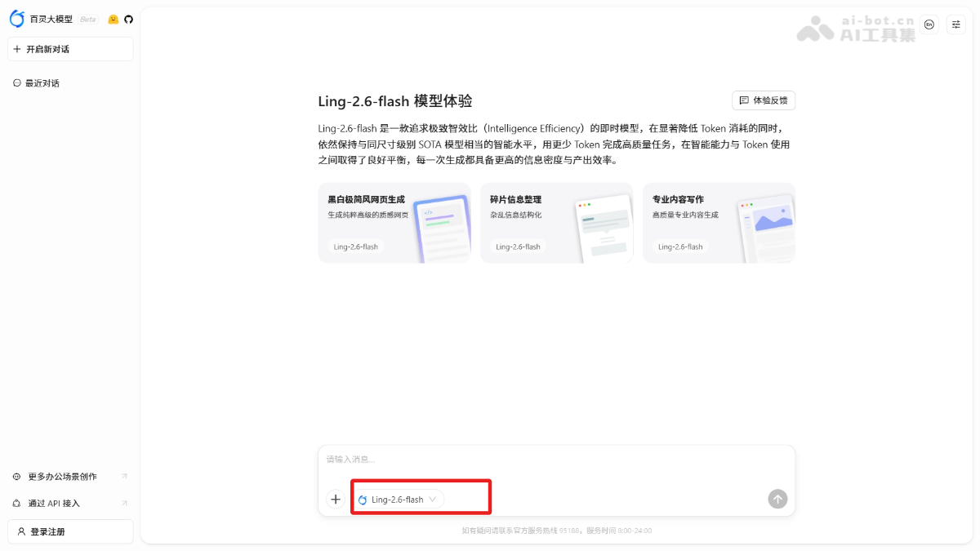This screenshot has height=551, width=980.
Task: Click the Hugging Face emoji icon
Action: (114, 19)
